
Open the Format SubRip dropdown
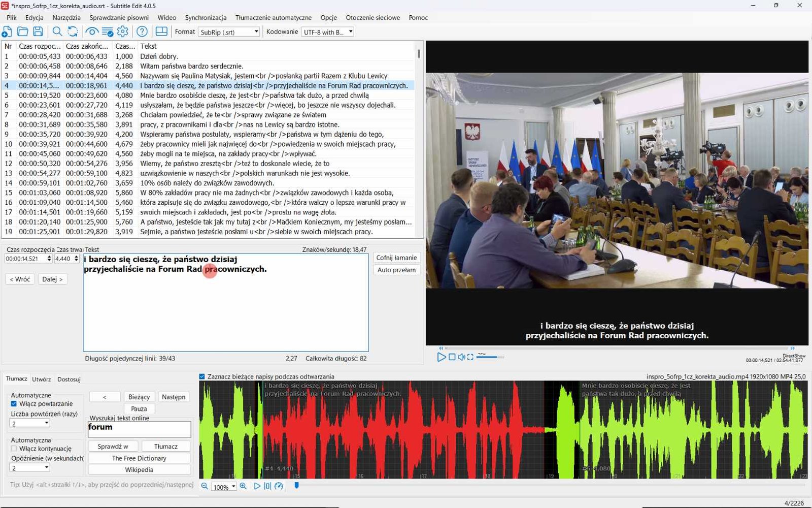pyautogui.click(x=229, y=32)
